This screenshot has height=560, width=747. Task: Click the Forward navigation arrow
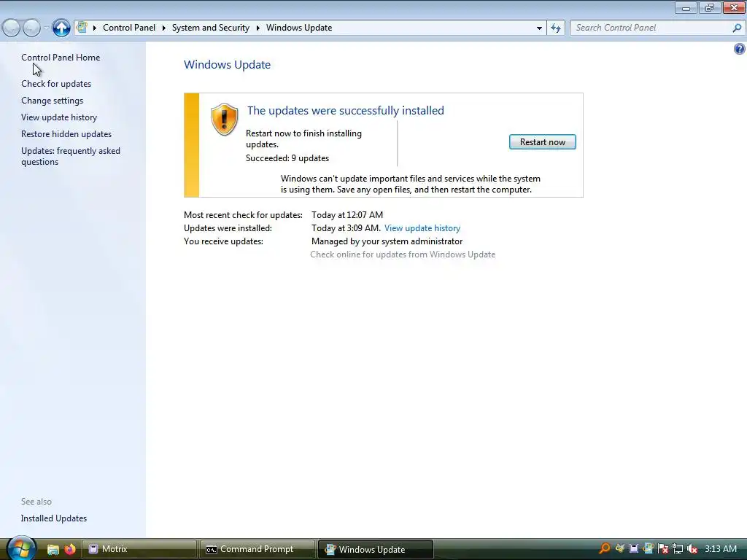tap(31, 28)
